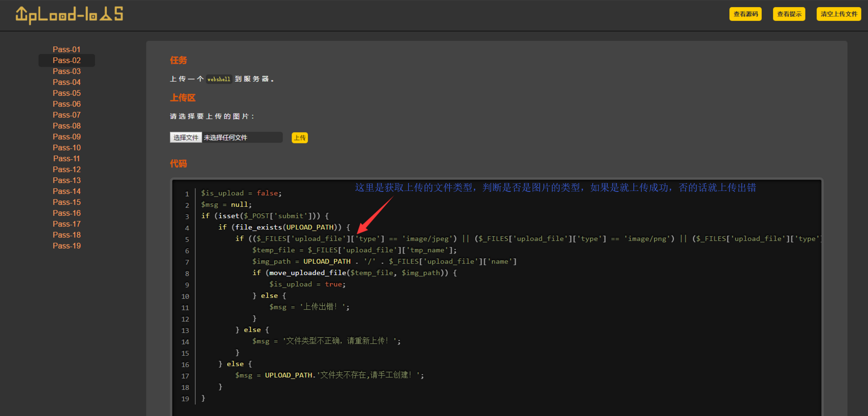Image resolution: width=868 pixels, height=416 pixels.
Task: Click the 查看提示 button
Action: (x=789, y=14)
